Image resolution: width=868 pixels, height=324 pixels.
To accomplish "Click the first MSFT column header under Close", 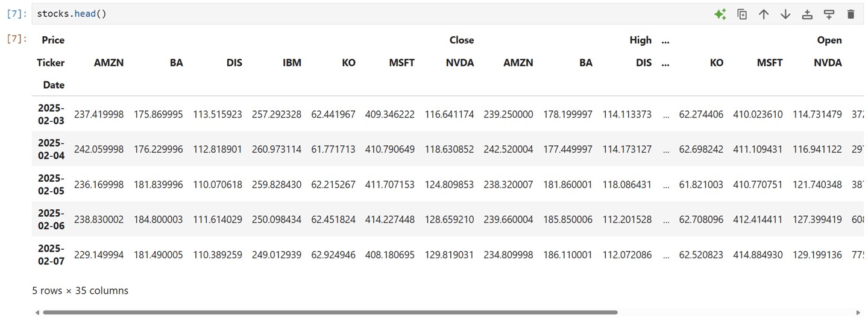I will pos(401,63).
